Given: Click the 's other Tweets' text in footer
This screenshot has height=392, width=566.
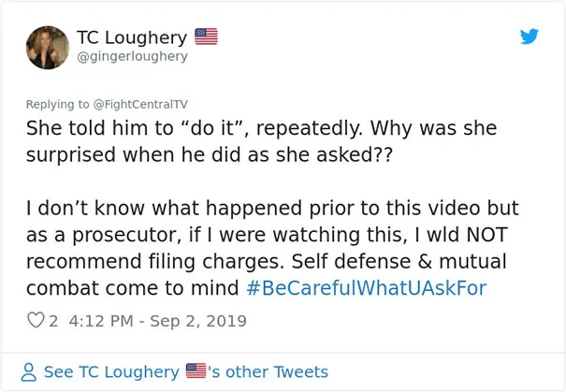Looking at the screenshot, I should [x=268, y=371].
